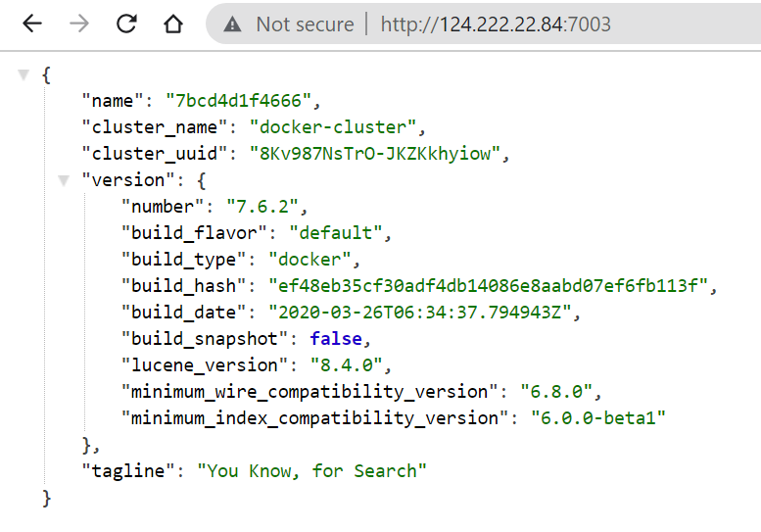
Task: Collapse the root JSON object triangle
Action: (x=24, y=74)
